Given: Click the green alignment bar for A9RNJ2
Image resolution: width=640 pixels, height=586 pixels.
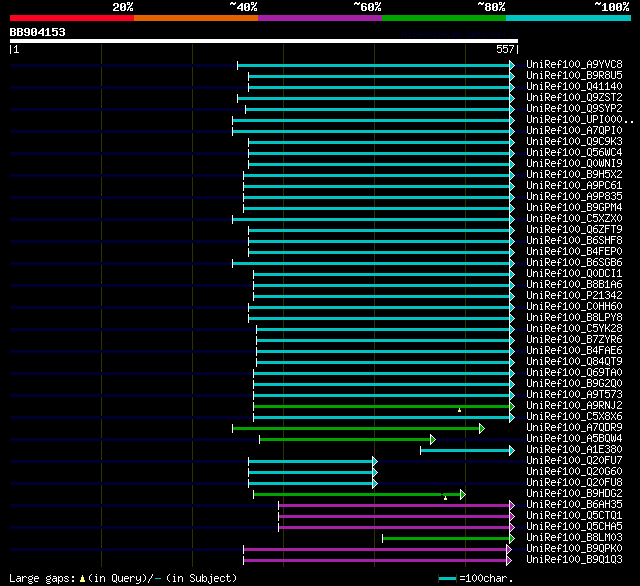Looking at the screenshot, I should [382, 406].
